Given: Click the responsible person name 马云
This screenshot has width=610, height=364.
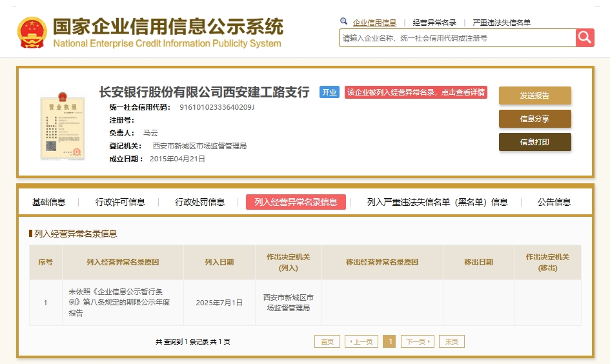Looking at the screenshot, I should [x=150, y=133].
